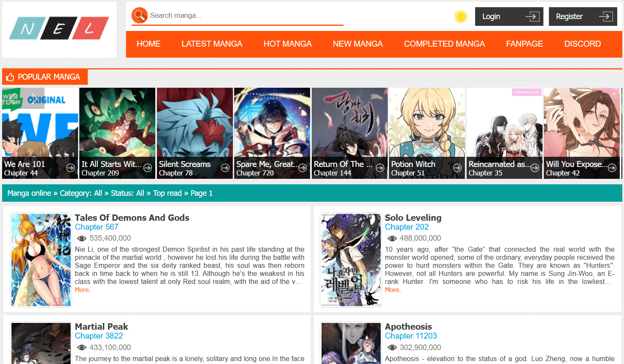Click the circled arrow on We Are 101
Image resolution: width=624 pixels, height=364 pixels.
pyautogui.click(x=70, y=168)
